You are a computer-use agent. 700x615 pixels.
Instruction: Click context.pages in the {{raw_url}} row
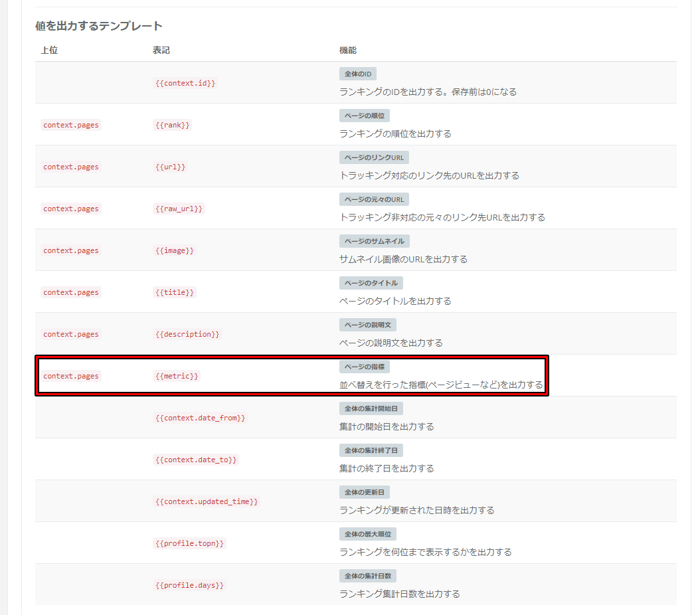[x=71, y=209]
